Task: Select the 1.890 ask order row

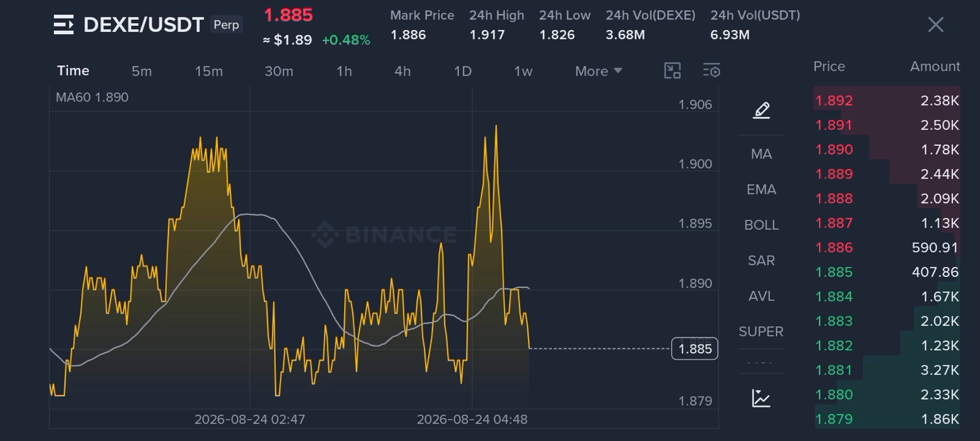Action: [x=887, y=150]
